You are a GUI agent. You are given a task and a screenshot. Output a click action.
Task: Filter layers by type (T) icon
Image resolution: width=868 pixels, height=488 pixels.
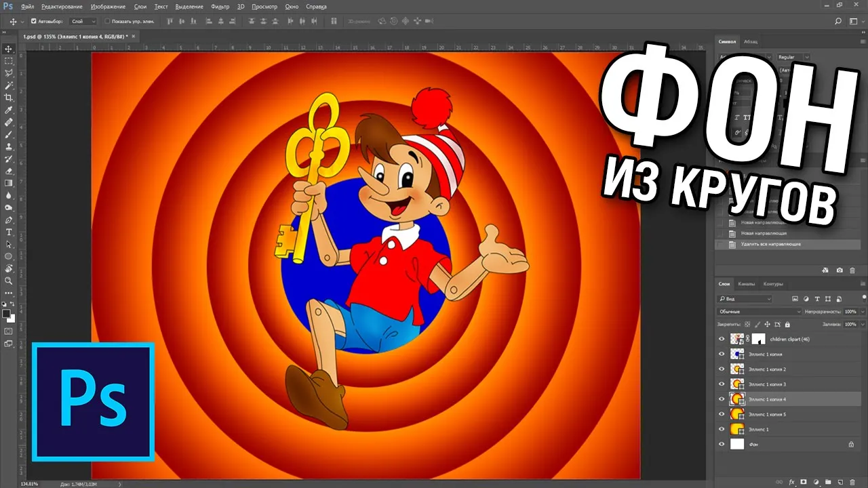click(818, 299)
